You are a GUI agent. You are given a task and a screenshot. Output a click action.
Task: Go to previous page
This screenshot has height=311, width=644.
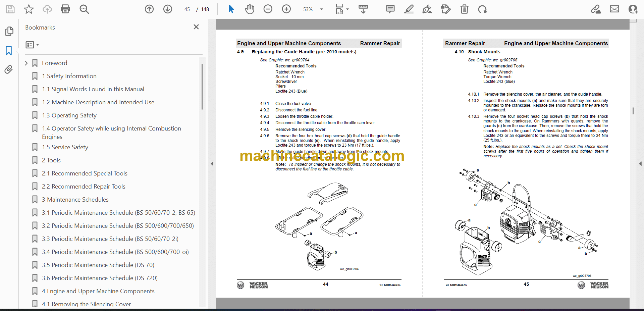point(149,9)
